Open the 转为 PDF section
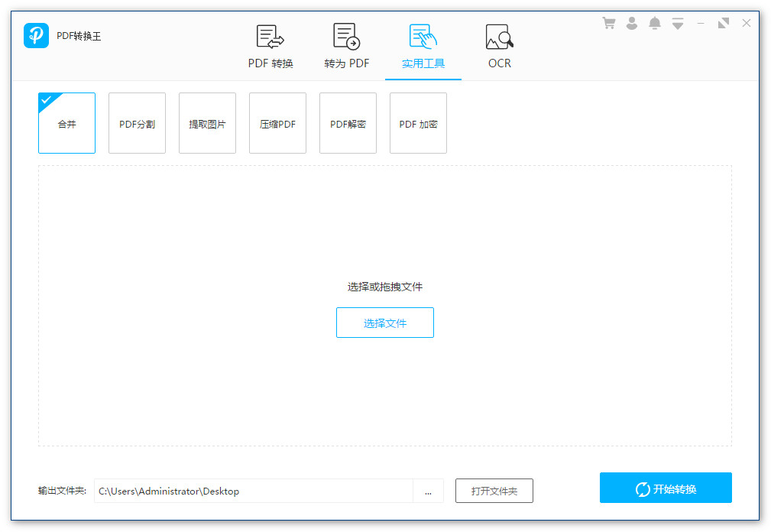771x532 pixels. [x=347, y=47]
